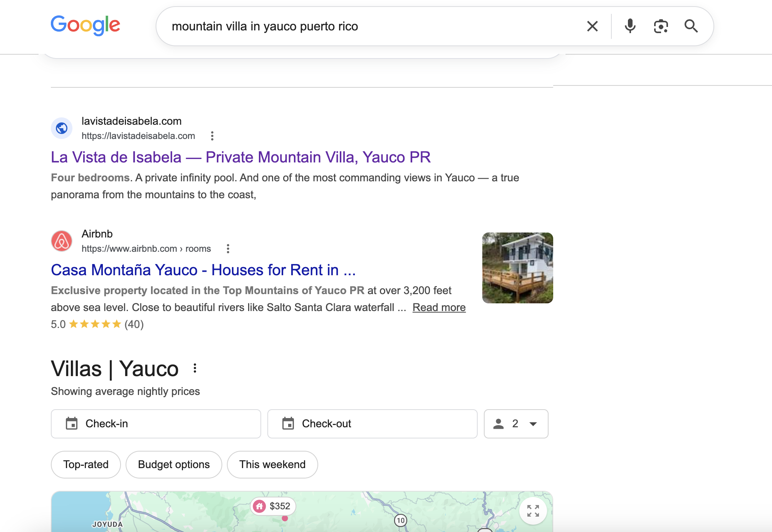This screenshot has height=532, width=772.
Task: Submit search with the magnifying glass icon
Action: [x=691, y=26]
